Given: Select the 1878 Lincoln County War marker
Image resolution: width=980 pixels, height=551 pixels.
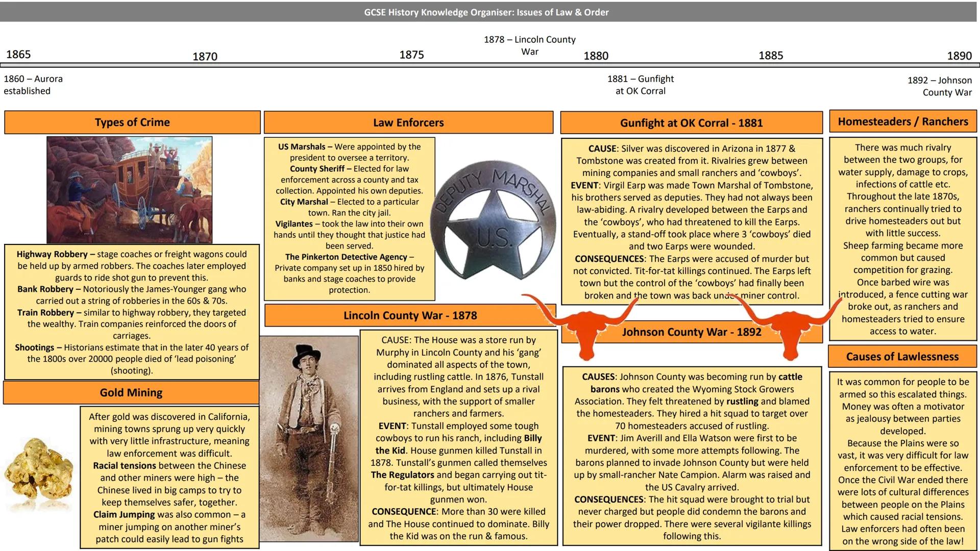Looking at the screenshot, I should [529, 45].
